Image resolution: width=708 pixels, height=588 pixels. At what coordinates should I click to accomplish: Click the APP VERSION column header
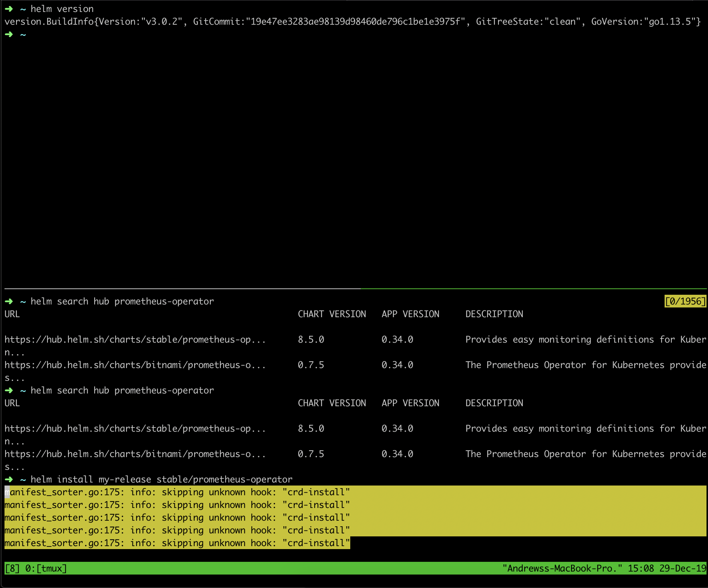[x=410, y=314]
